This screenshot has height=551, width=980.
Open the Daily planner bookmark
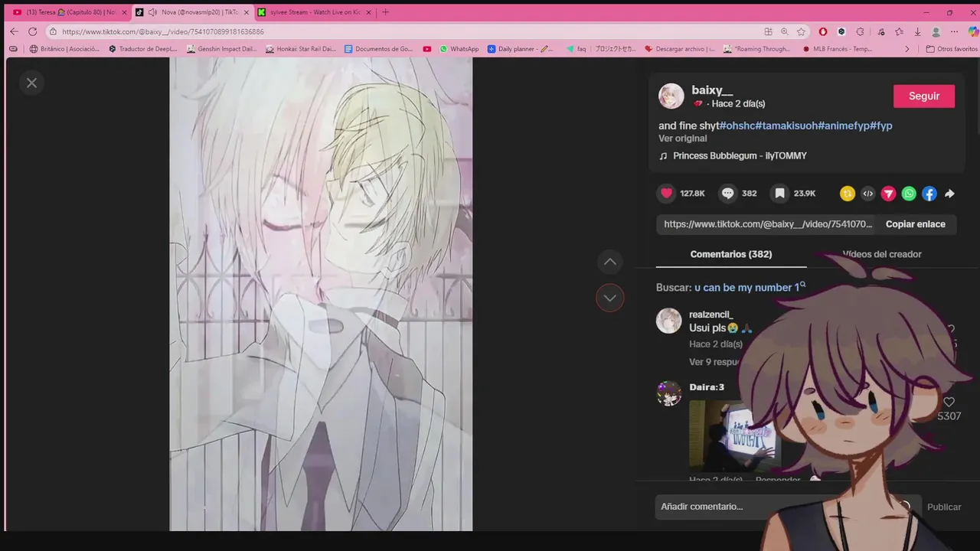[521, 49]
